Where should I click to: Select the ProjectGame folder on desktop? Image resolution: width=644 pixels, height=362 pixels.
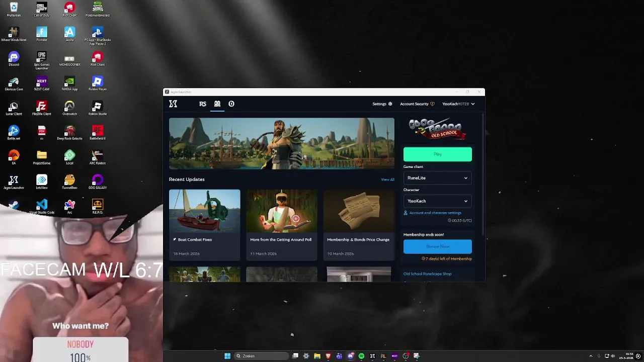[42, 157]
